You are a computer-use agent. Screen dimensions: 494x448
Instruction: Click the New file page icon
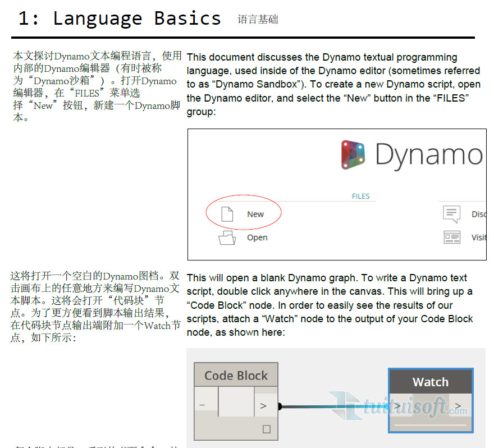point(227,214)
